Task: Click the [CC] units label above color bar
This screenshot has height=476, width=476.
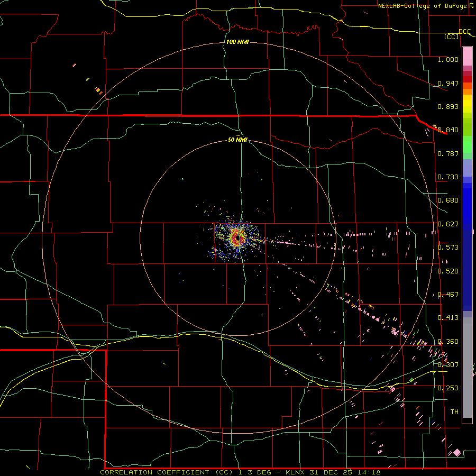Action: (x=452, y=36)
